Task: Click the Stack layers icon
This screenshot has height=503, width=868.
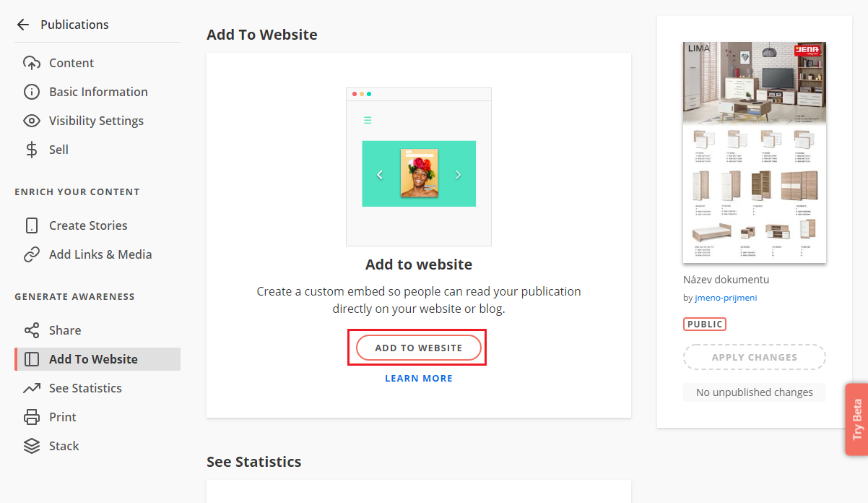Action: click(32, 446)
